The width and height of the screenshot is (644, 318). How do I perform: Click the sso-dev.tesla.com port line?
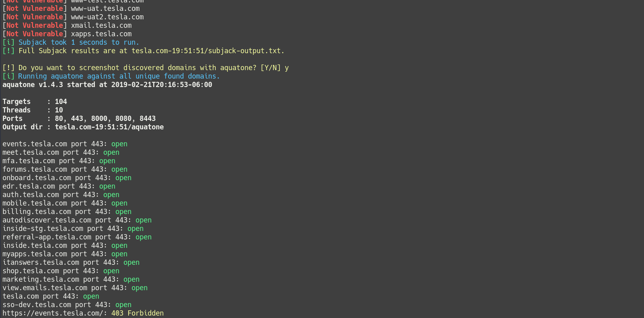pos(67,305)
